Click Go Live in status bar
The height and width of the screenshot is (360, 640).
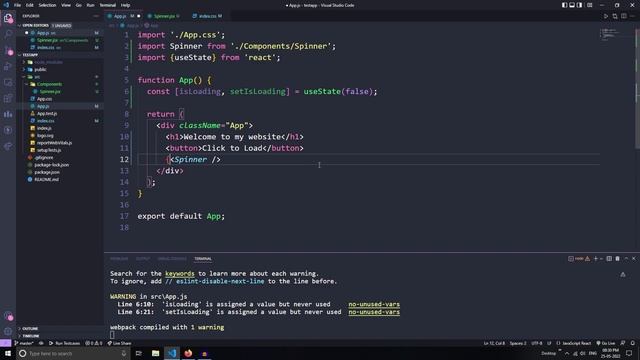[x=606, y=343]
